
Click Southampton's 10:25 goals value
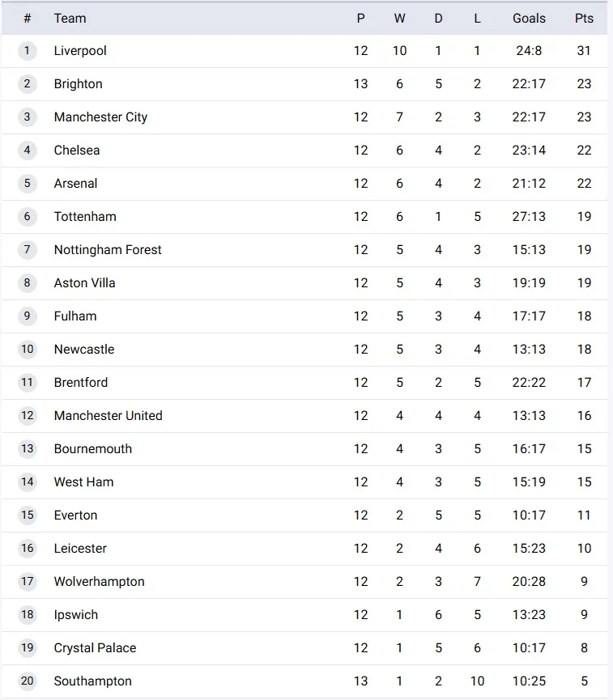(529, 681)
